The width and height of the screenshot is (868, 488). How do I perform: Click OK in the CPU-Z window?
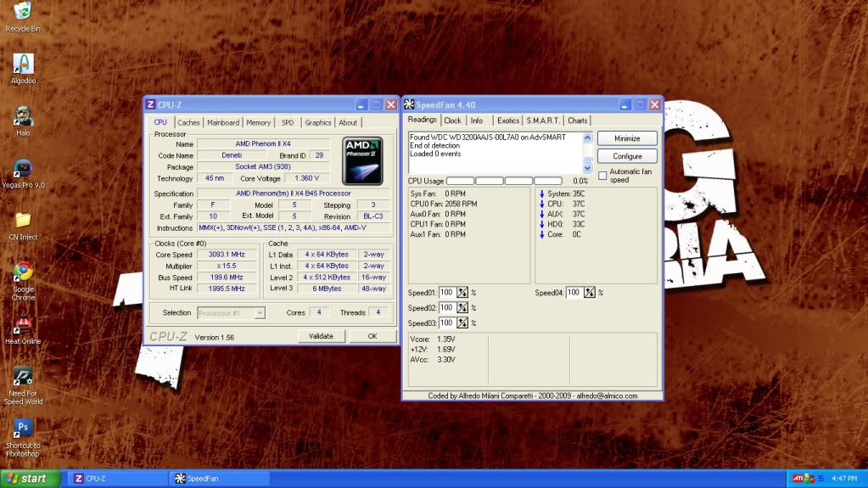point(372,336)
